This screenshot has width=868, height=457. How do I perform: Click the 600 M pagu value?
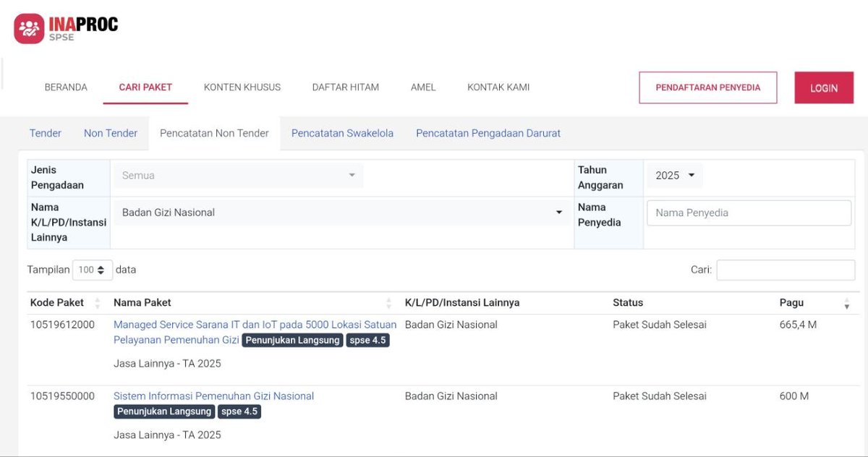(793, 396)
